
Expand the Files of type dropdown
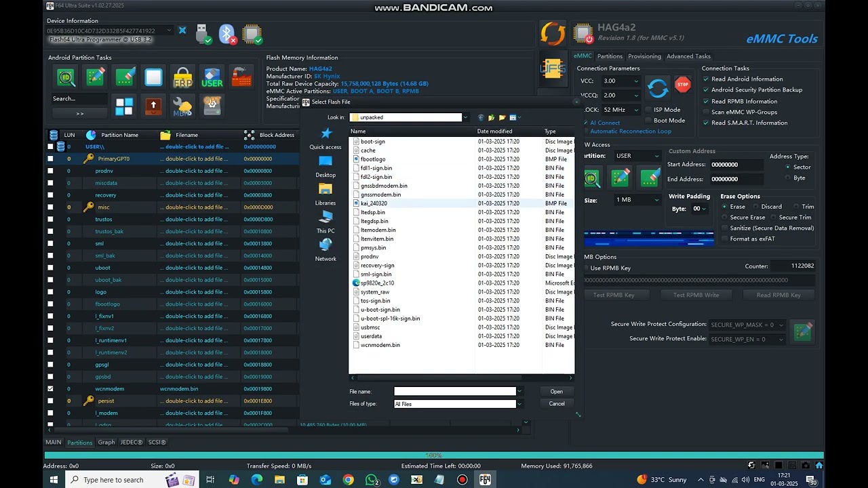519,404
